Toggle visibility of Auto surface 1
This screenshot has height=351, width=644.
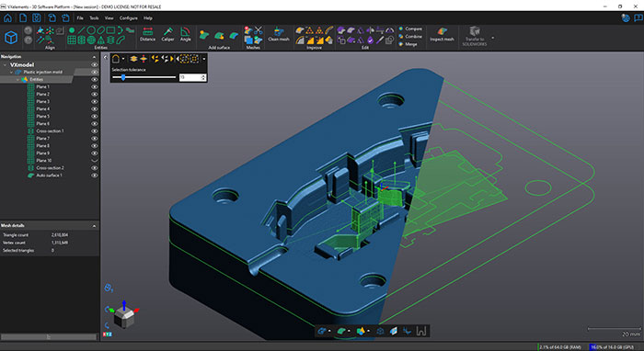[95, 175]
